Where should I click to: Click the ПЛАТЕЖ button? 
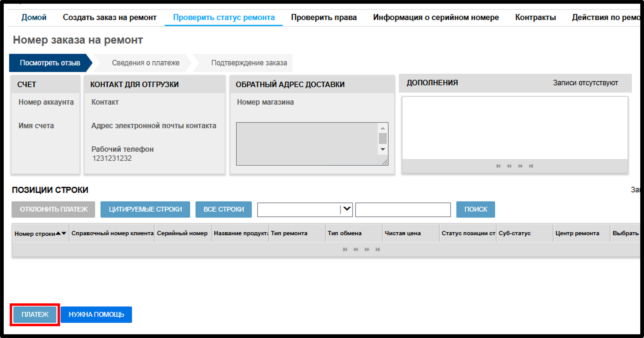pos(35,314)
